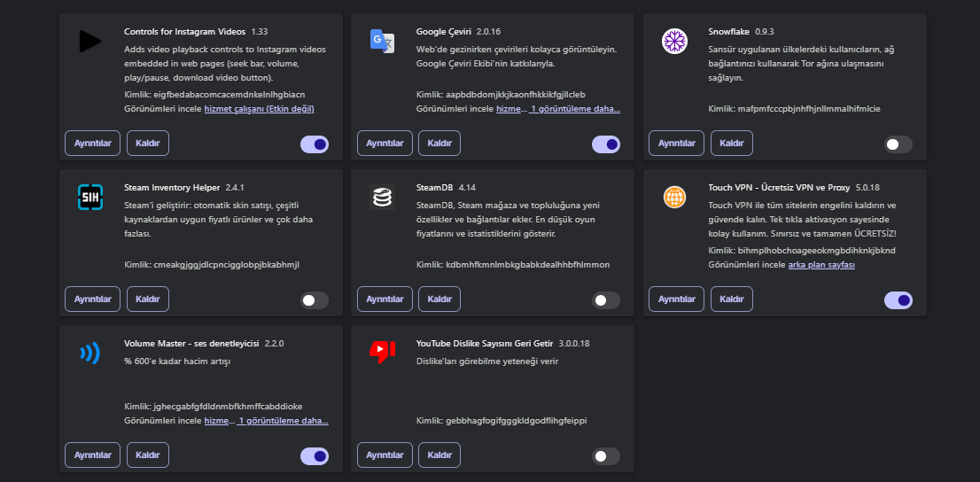Viewport: 980px width, 482px height.
Task: Click the Touch VPN globe icon
Action: click(674, 197)
